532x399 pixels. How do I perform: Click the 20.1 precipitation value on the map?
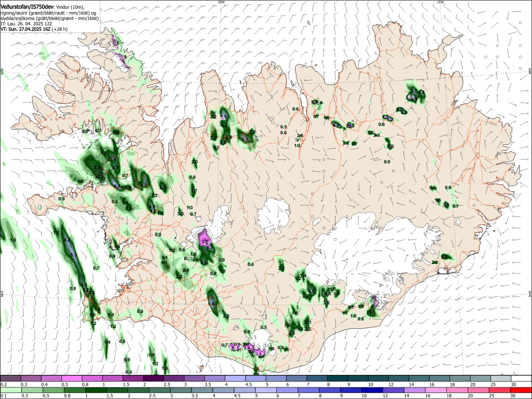[x=350, y=126]
